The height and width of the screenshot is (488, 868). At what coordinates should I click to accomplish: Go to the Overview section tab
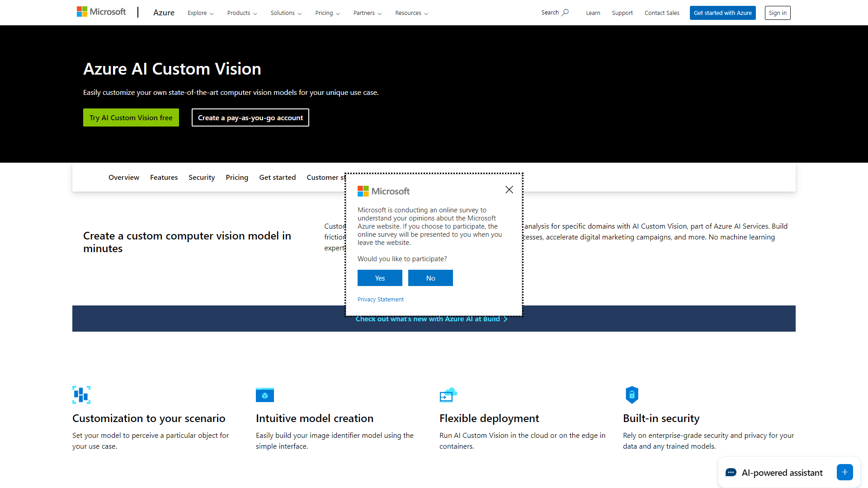coord(124,178)
